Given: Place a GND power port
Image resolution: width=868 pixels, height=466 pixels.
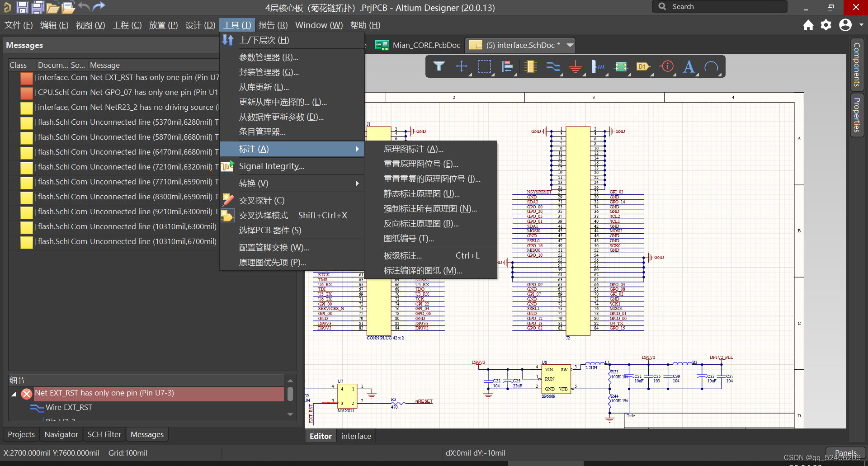Looking at the screenshot, I should pyautogui.click(x=575, y=66).
